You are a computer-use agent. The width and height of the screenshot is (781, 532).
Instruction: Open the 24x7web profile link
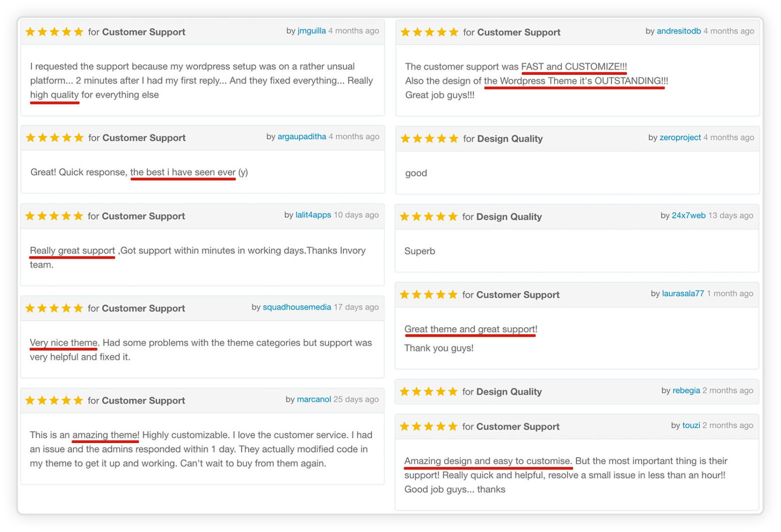[688, 216]
